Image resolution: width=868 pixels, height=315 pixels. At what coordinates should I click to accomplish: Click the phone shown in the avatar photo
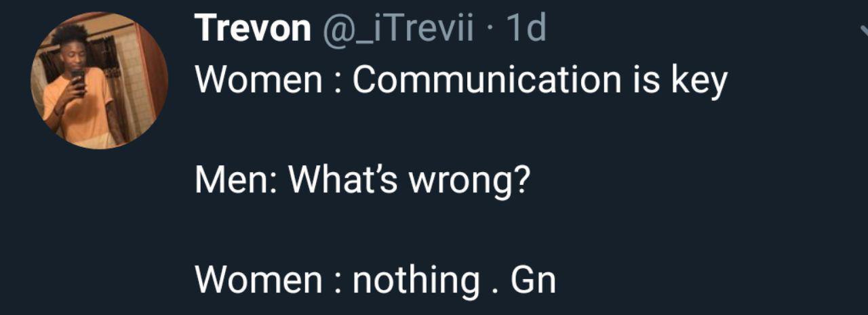(78, 78)
